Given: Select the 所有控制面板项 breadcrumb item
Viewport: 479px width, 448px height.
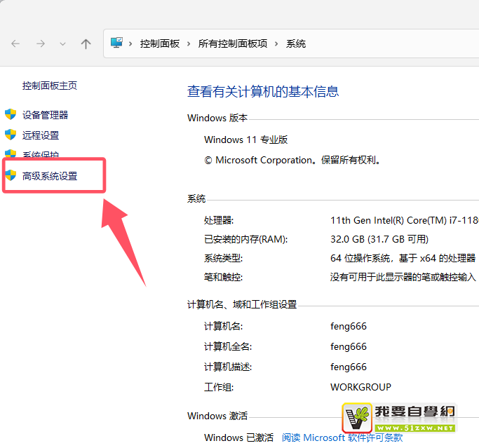Looking at the screenshot, I should [x=233, y=43].
